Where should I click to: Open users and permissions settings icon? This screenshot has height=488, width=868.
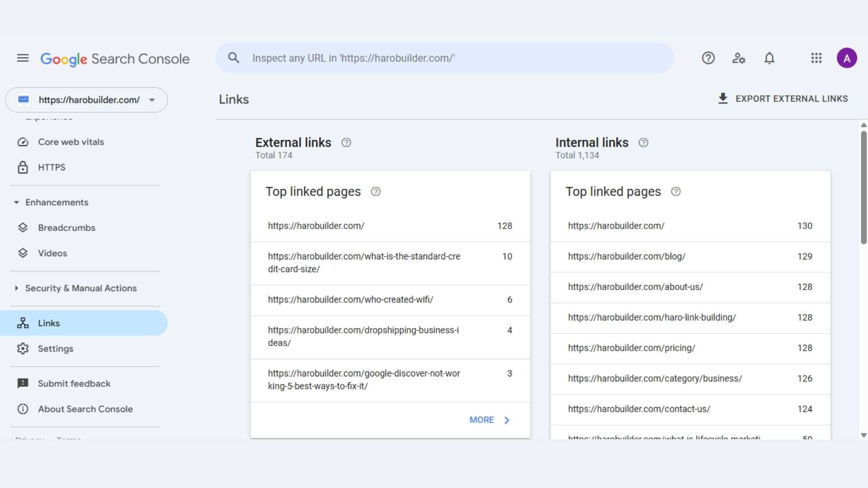pos(739,58)
